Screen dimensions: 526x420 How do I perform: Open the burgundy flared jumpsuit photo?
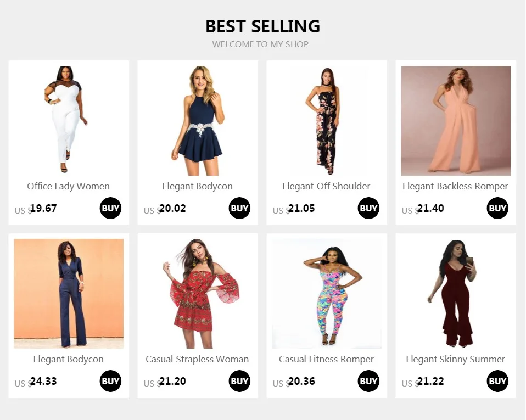pos(456,293)
